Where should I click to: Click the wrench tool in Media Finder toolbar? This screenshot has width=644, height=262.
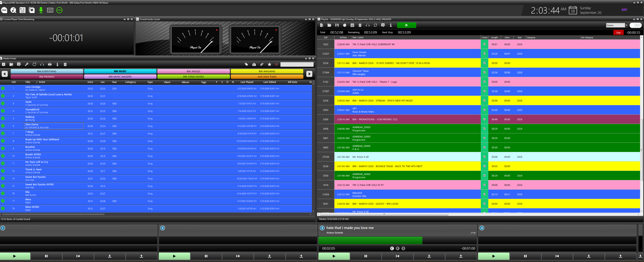click(27, 65)
